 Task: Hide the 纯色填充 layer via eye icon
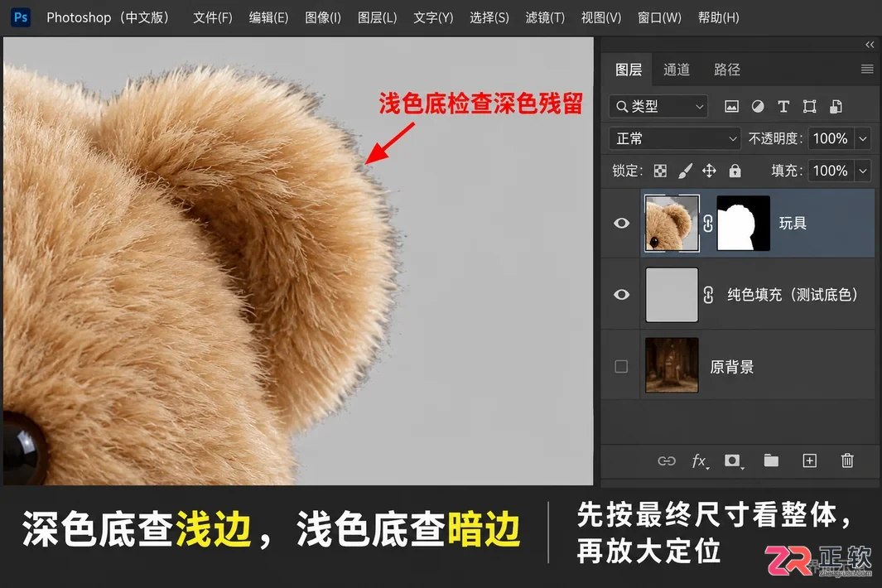point(622,295)
